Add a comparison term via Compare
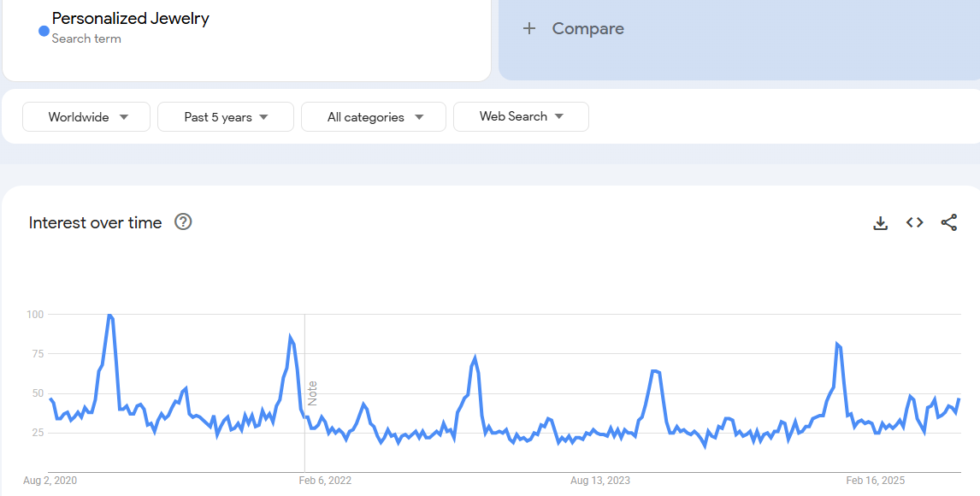 pos(587,29)
